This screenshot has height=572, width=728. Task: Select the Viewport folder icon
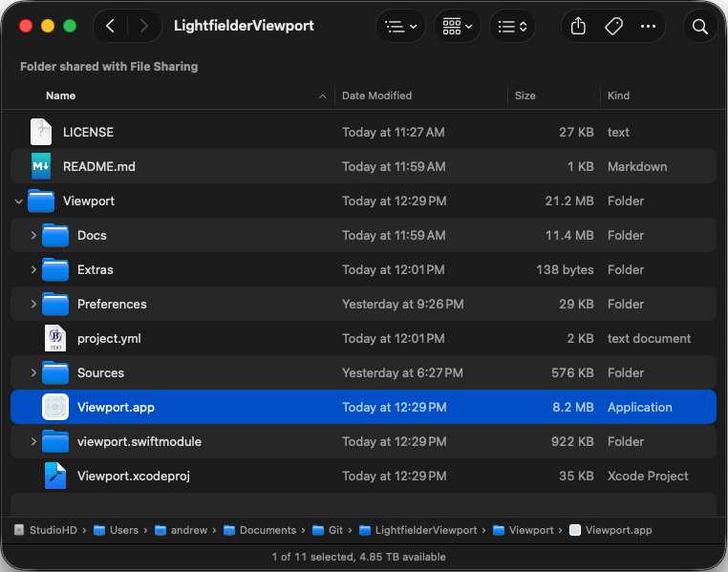coord(41,201)
